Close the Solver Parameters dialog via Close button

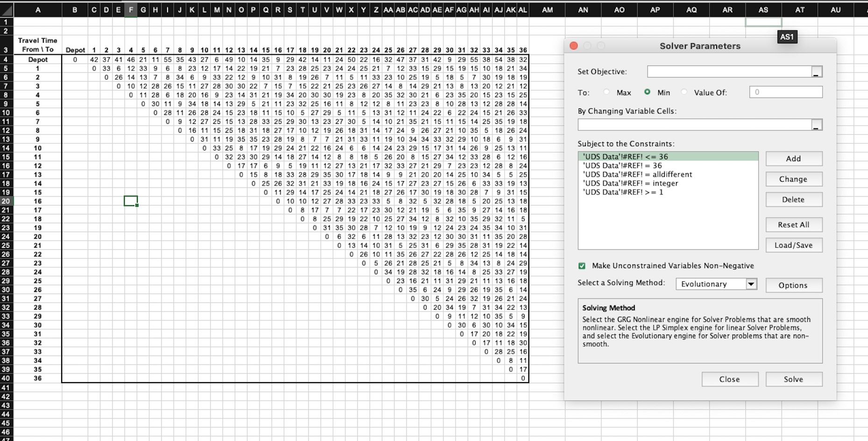(x=730, y=379)
